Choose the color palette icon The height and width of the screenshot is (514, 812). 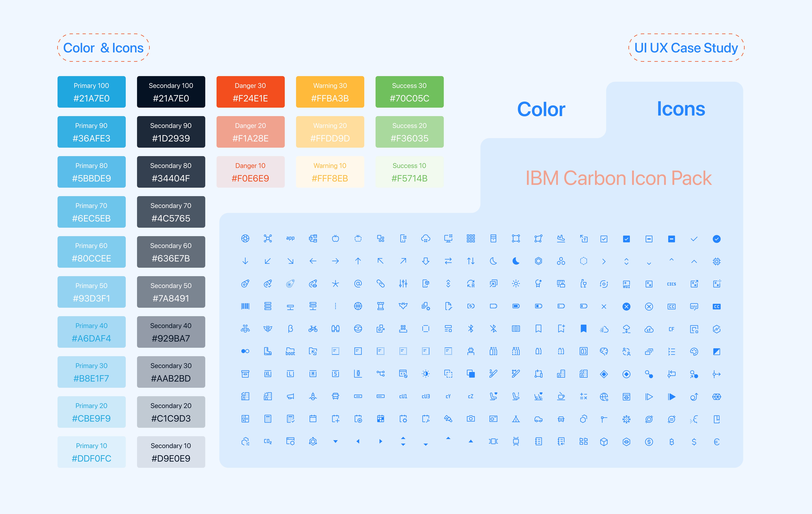(x=694, y=352)
